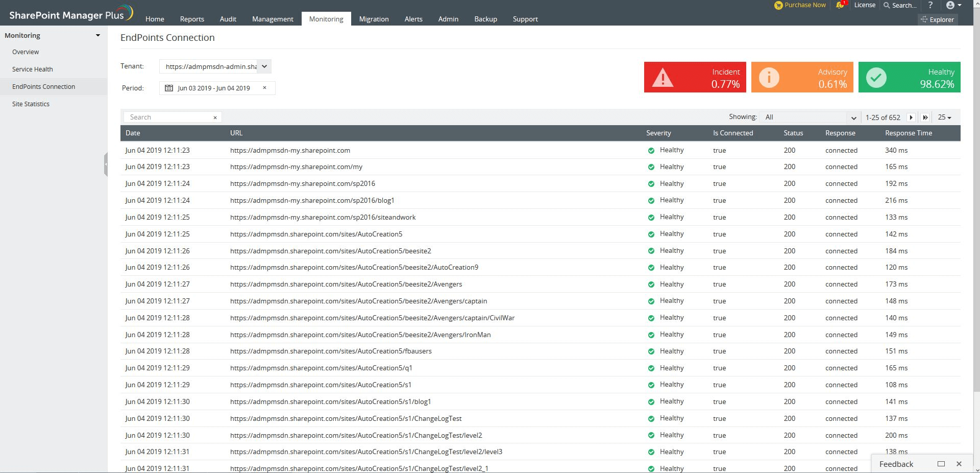
Task: Open the Tenant dropdown
Action: (x=264, y=66)
